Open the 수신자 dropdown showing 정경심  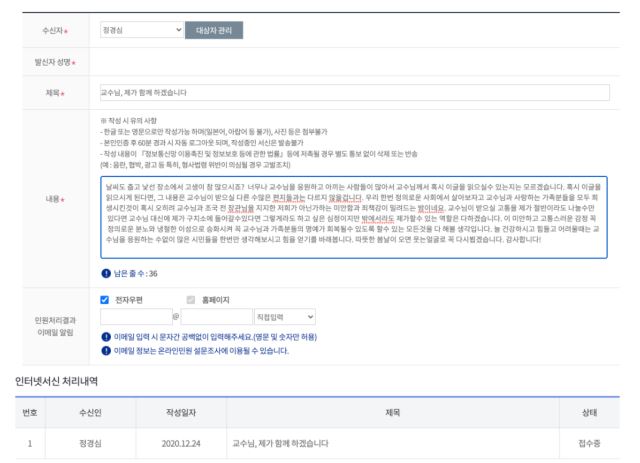coord(141,30)
